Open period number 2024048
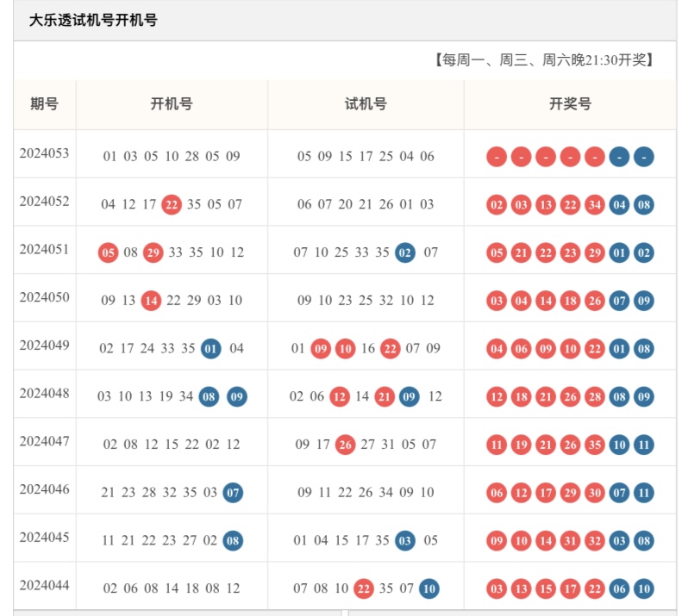 [45, 394]
